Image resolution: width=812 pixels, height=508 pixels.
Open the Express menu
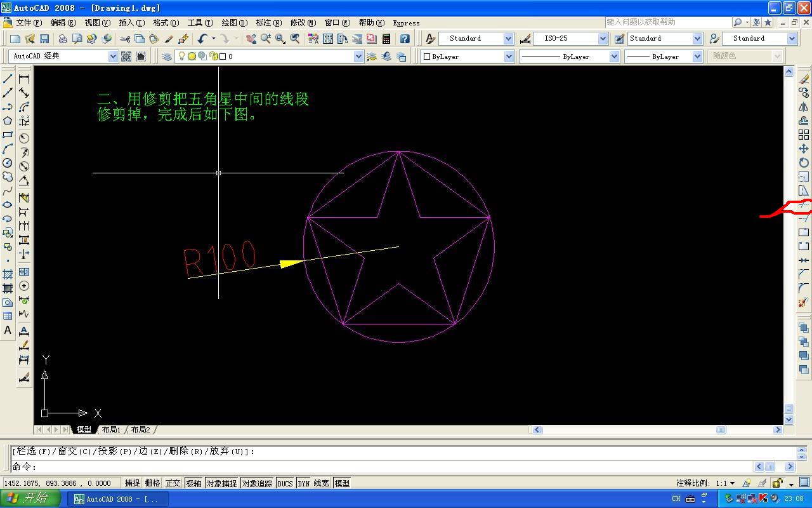pyautogui.click(x=406, y=23)
